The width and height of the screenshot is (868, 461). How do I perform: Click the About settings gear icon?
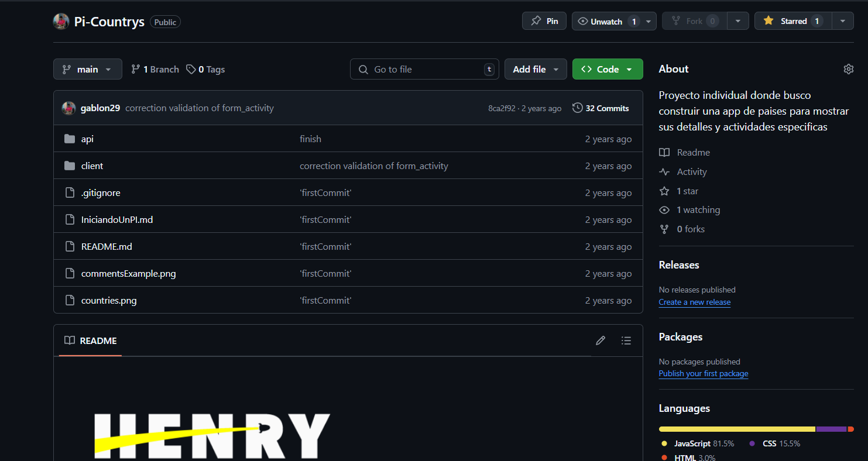848,69
